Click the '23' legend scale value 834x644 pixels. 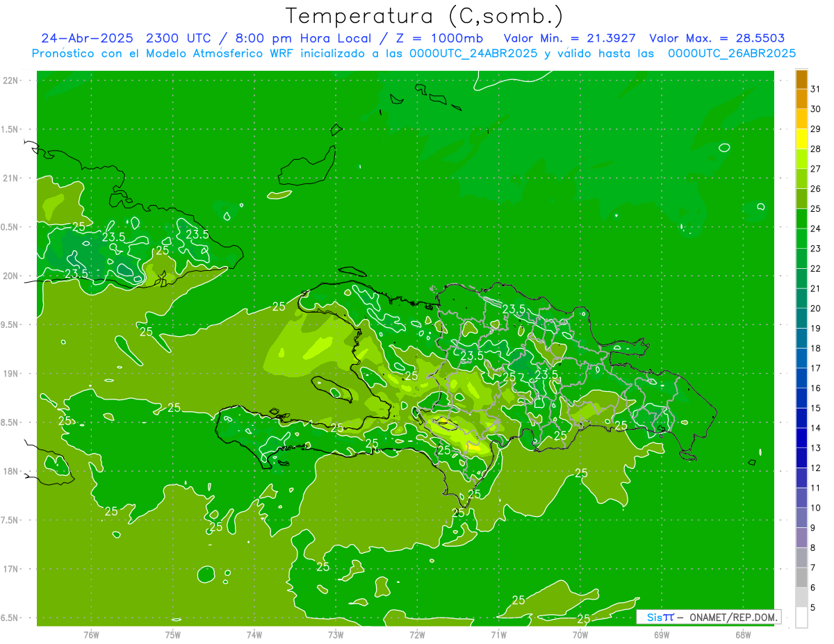(815, 248)
